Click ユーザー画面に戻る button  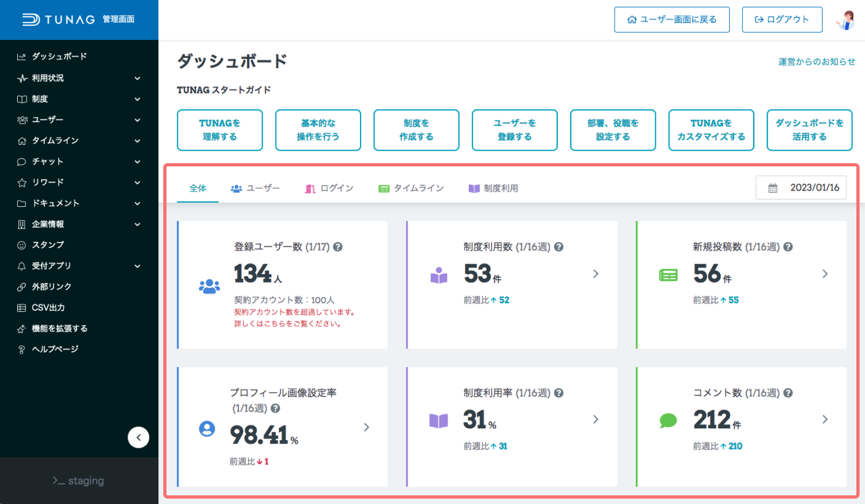672,19
